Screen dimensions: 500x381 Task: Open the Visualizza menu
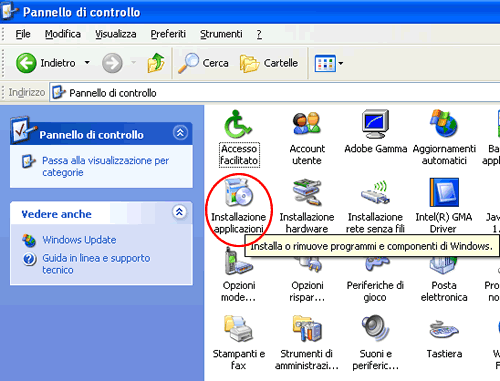(116, 34)
